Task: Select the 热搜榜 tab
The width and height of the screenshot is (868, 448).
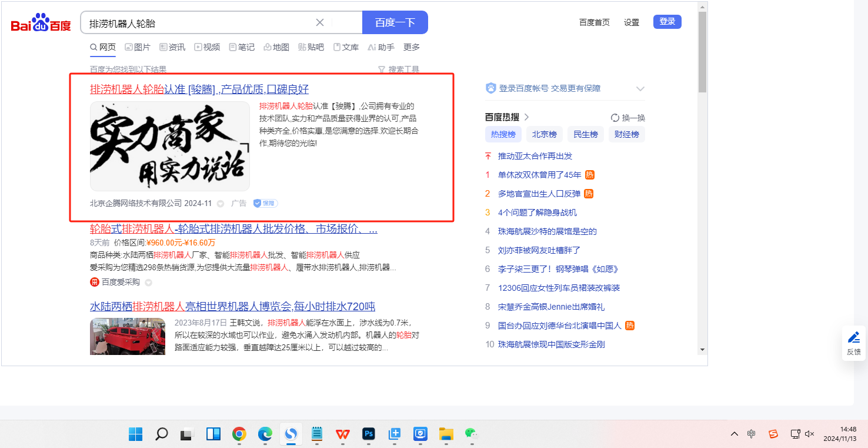Action: (x=503, y=134)
